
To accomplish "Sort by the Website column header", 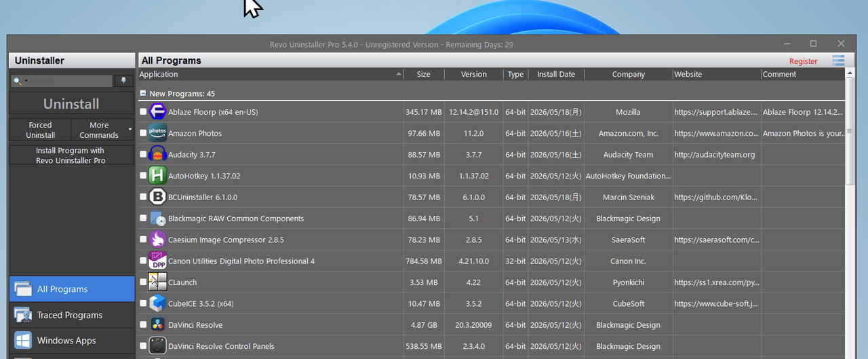I will [x=717, y=74].
